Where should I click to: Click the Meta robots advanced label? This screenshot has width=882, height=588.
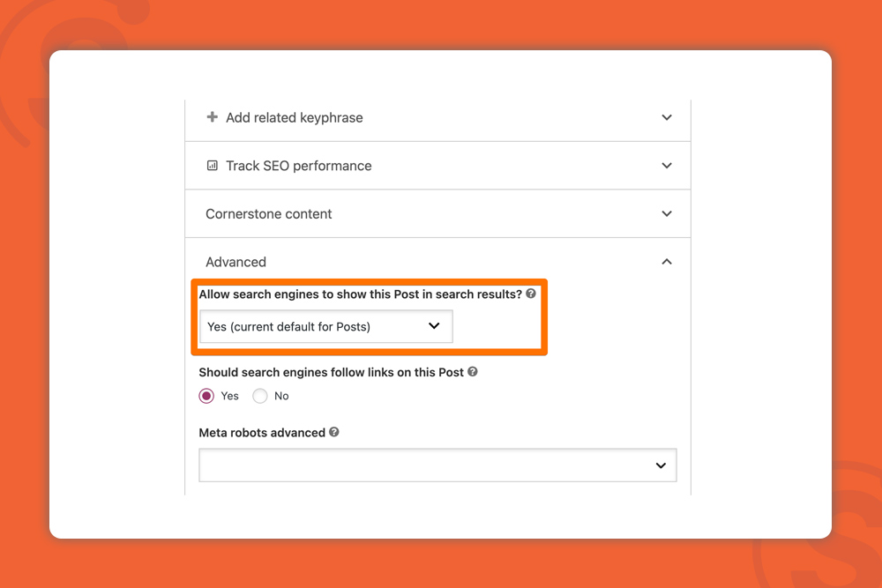point(262,432)
